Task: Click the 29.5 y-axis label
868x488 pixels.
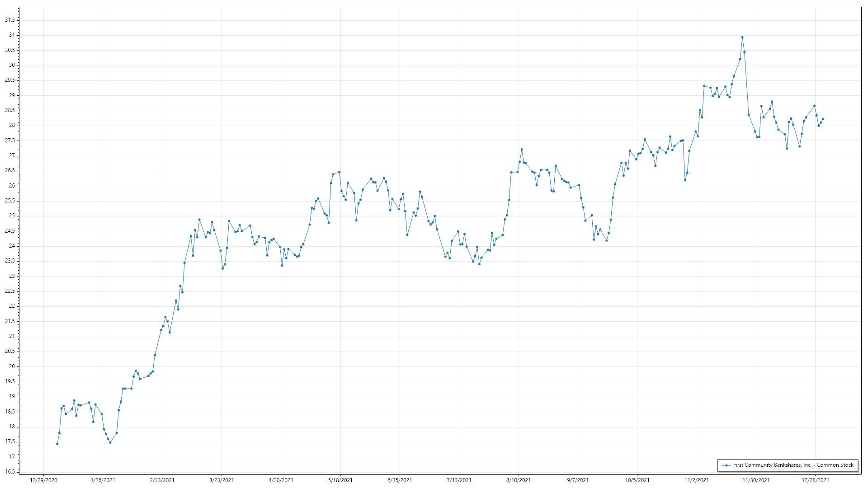Action: [x=10, y=80]
